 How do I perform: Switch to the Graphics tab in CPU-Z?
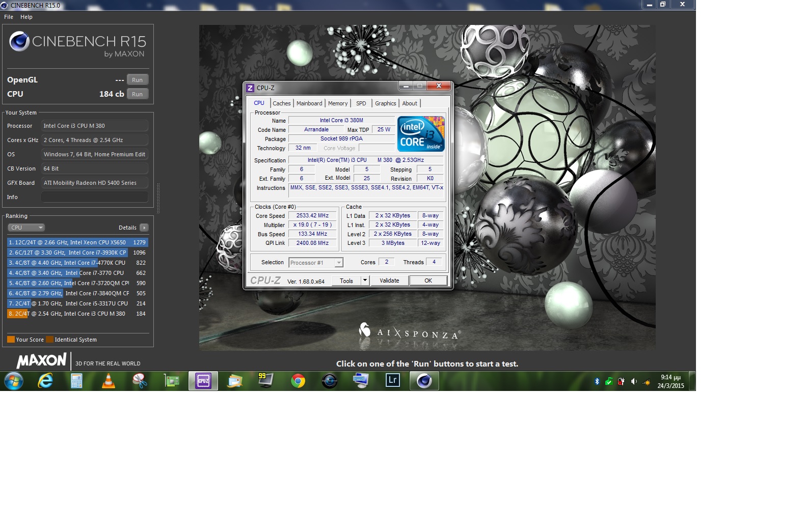[386, 103]
